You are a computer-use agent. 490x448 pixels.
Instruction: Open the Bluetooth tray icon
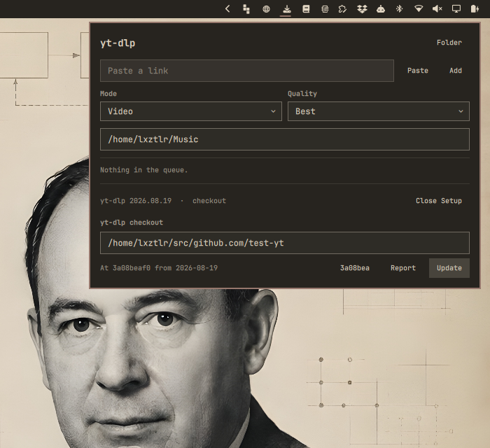[x=399, y=8]
